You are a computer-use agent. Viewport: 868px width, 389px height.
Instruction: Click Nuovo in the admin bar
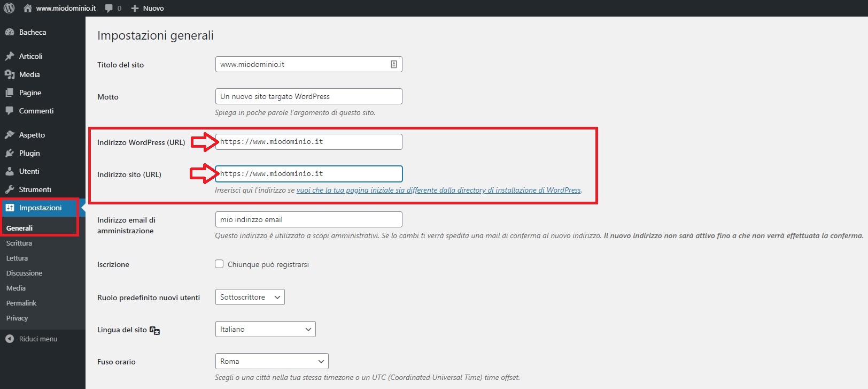click(153, 8)
